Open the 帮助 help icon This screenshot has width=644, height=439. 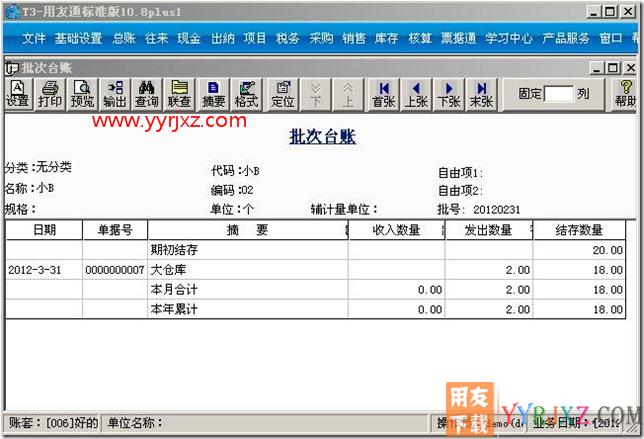(x=626, y=94)
